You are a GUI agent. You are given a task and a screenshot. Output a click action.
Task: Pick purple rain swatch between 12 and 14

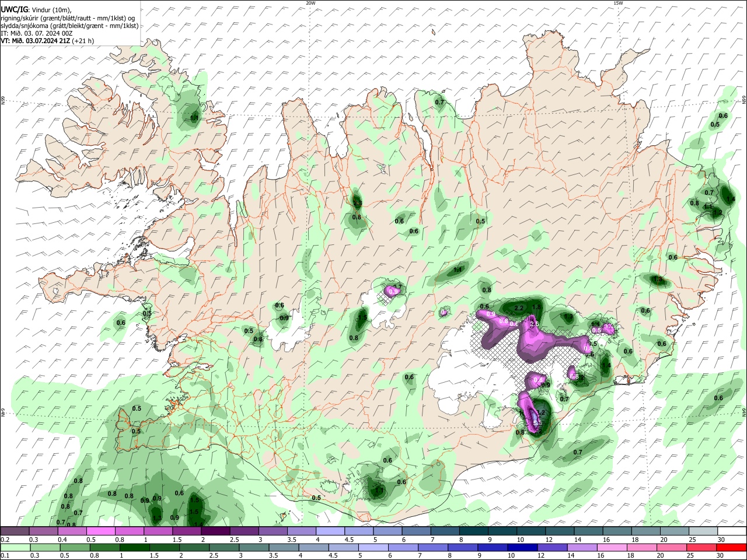(x=552, y=547)
